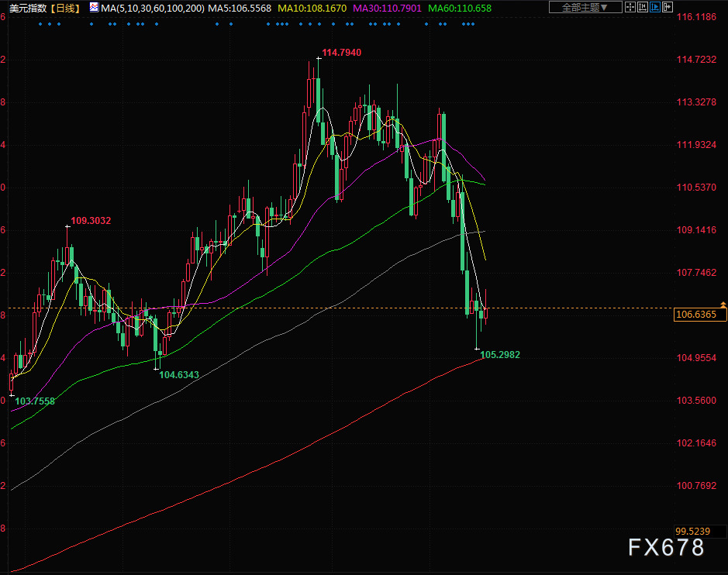Click the 106.6365 current price box
The width and height of the screenshot is (728, 575).
click(x=700, y=315)
